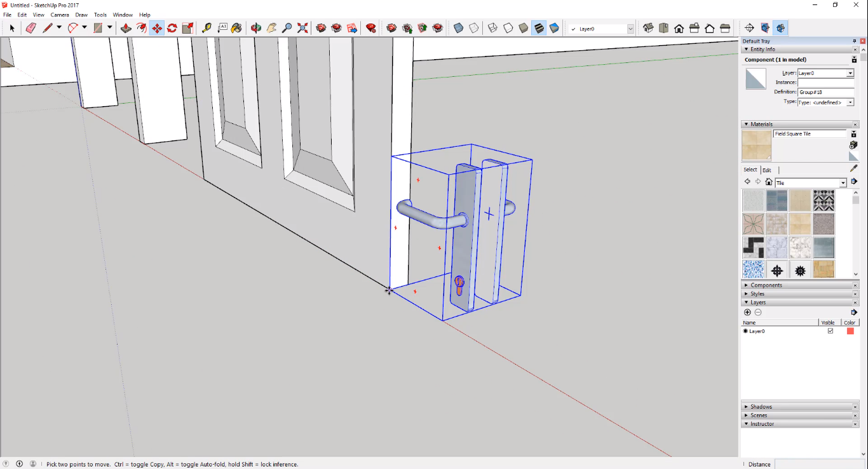This screenshot has height=469, width=868.
Task: Choose the Eraser tool
Action: pos(31,28)
